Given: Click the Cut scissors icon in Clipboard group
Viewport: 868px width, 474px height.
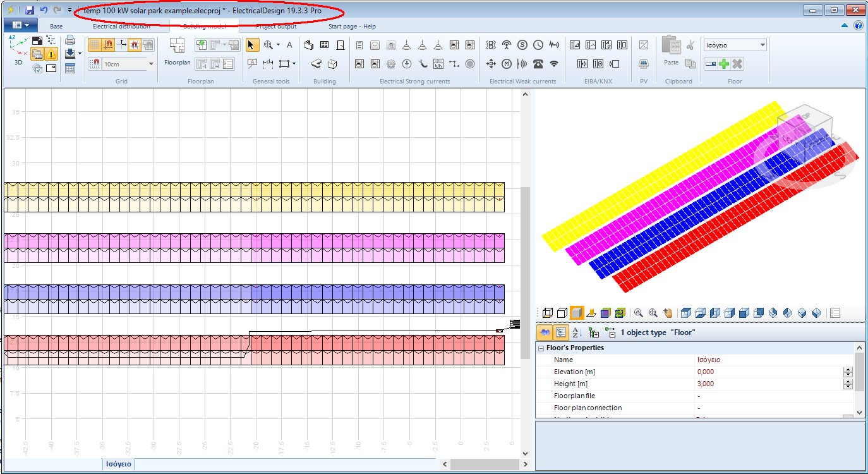Looking at the screenshot, I should [690, 47].
